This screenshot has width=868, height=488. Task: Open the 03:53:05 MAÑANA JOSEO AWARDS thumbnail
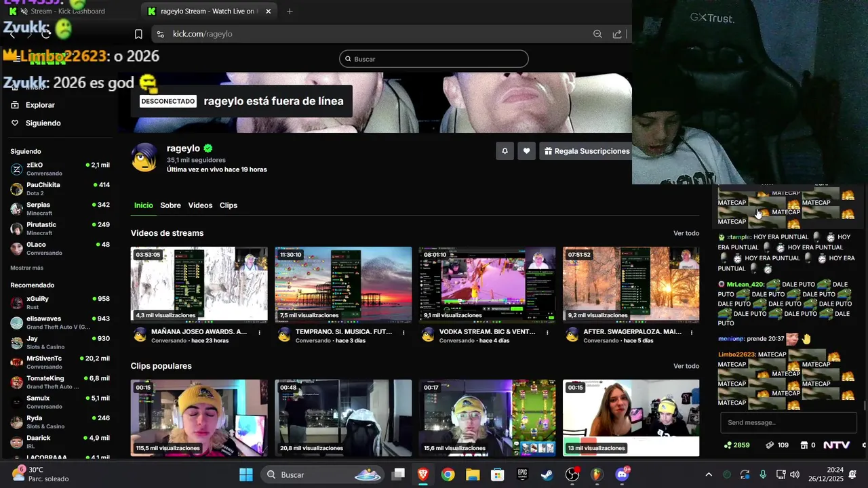pos(199,285)
